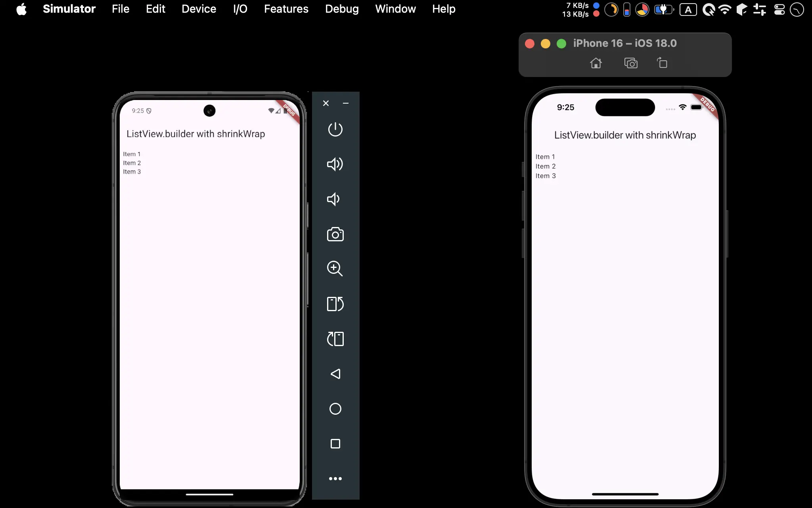This screenshot has height=508, width=812.
Task: Click the 9:25 clock on iPhone status bar
Action: [565, 107]
